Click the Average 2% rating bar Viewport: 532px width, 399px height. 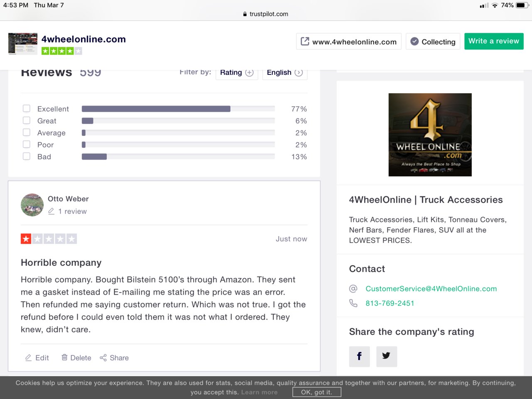pyautogui.click(x=178, y=133)
